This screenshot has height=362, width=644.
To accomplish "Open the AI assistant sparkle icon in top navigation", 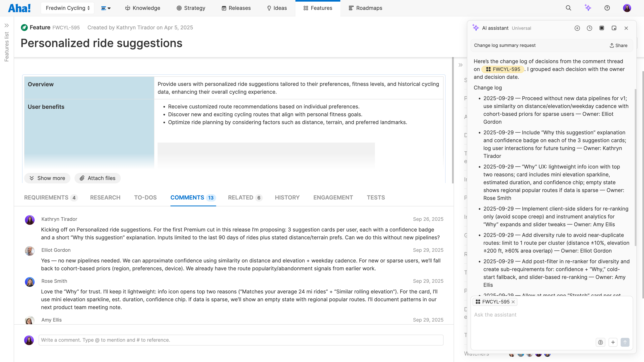I will (588, 8).
